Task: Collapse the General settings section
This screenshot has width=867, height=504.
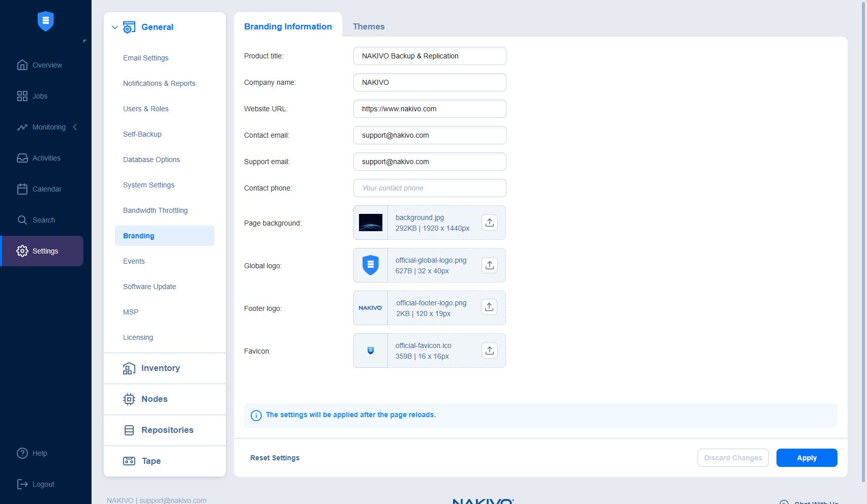Action: 115,27
